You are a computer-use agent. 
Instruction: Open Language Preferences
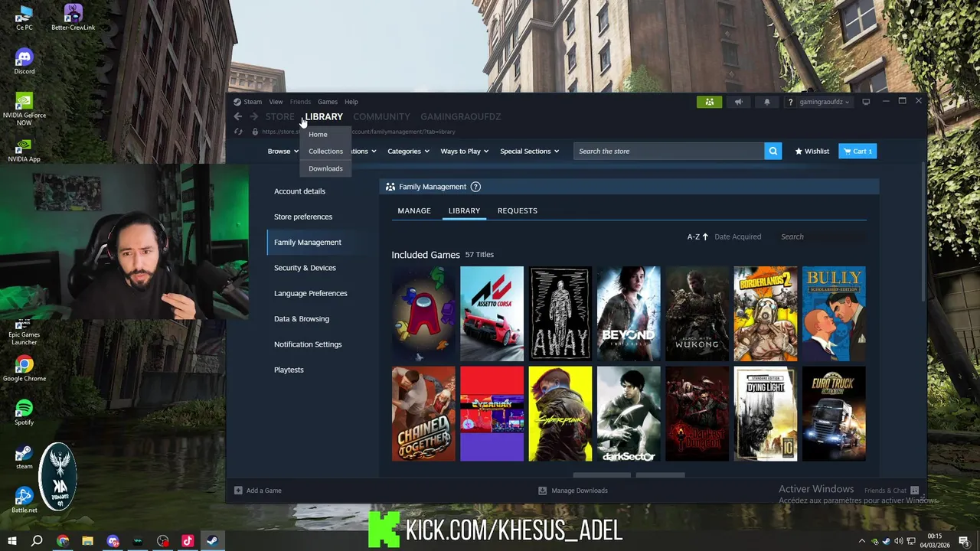click(x=310, y=293)
